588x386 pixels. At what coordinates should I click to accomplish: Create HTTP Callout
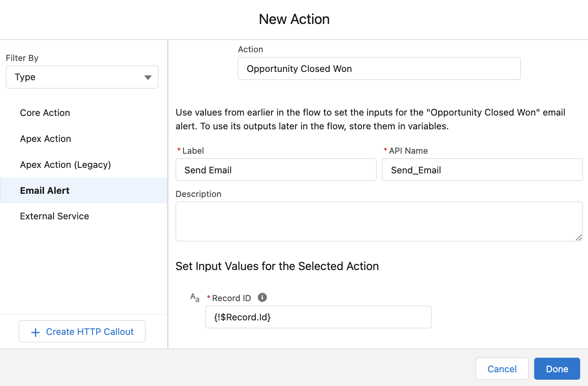point(82,331)
